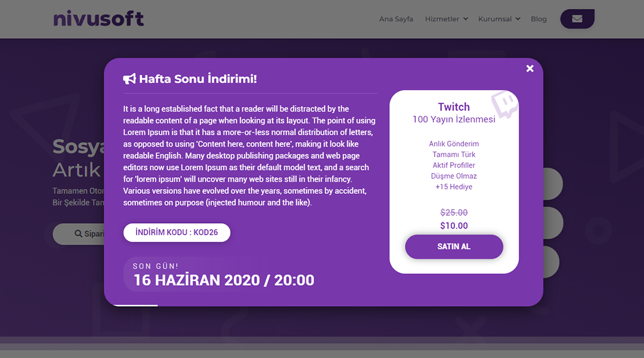Click the popup's bottom progress bar
The image size is (644, 358).
[135, 305]
